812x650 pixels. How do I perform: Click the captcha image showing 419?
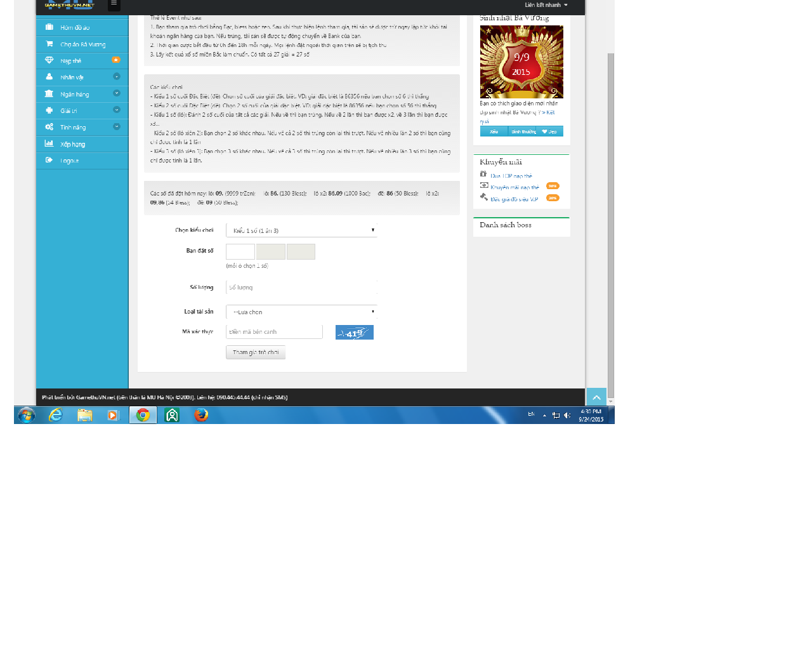pos(354,332)
